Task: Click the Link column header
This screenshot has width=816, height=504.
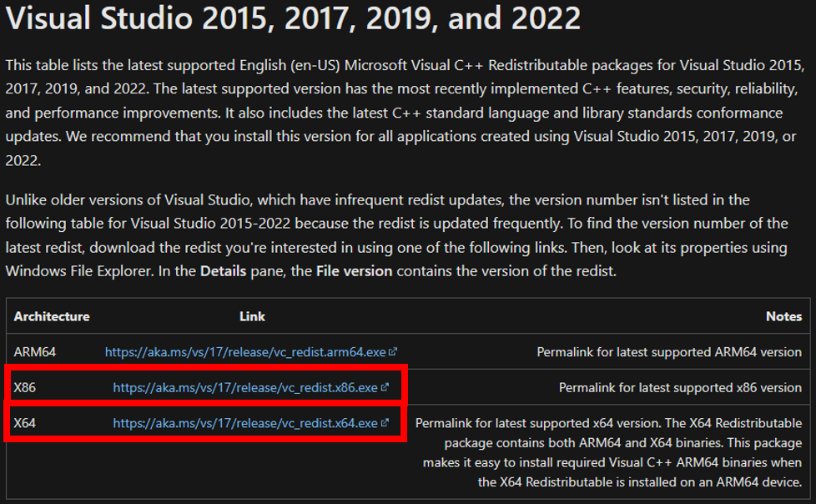Action: (x=252, y=316)
